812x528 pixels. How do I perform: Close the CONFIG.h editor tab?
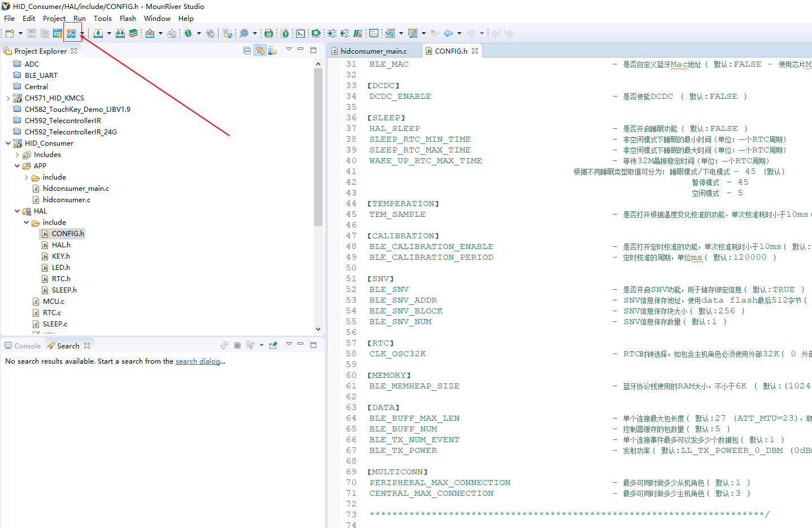[475, 51]
